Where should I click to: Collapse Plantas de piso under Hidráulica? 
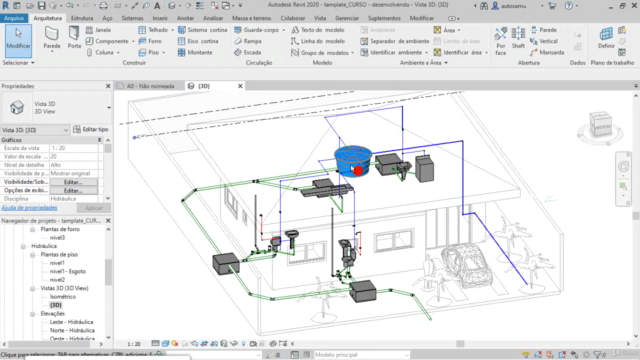point(33,255)
